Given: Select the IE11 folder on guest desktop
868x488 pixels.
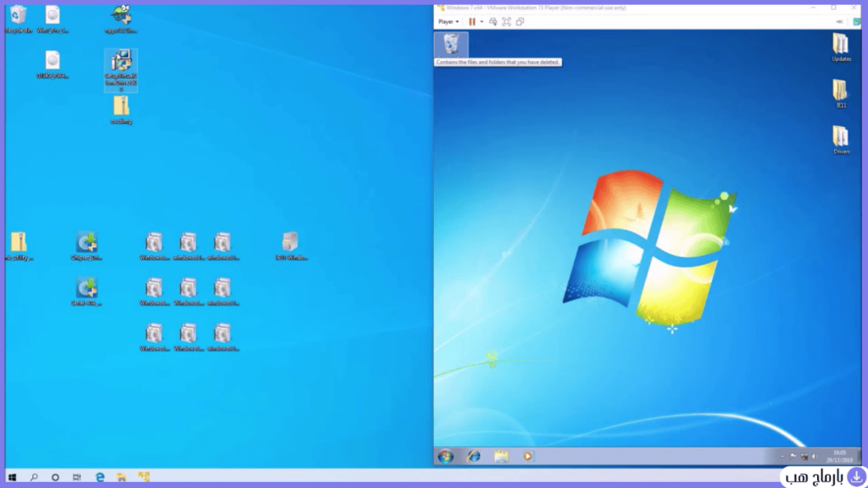Looking at the screenshot, I should click(841, 93).
